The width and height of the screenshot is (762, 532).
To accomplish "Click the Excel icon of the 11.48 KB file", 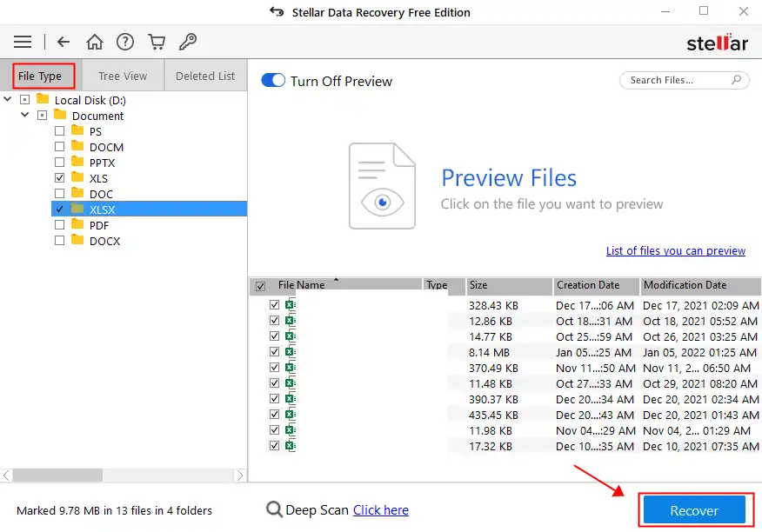I will pos(291,383).
